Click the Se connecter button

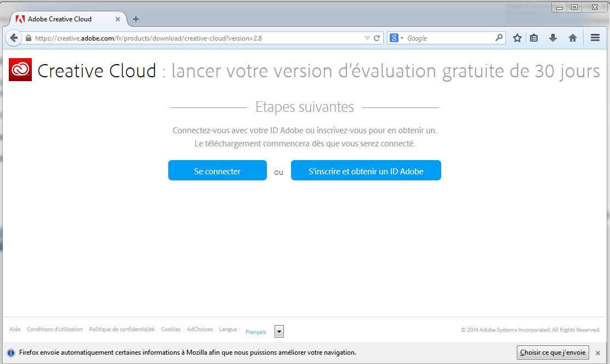(x=218, y=170)
